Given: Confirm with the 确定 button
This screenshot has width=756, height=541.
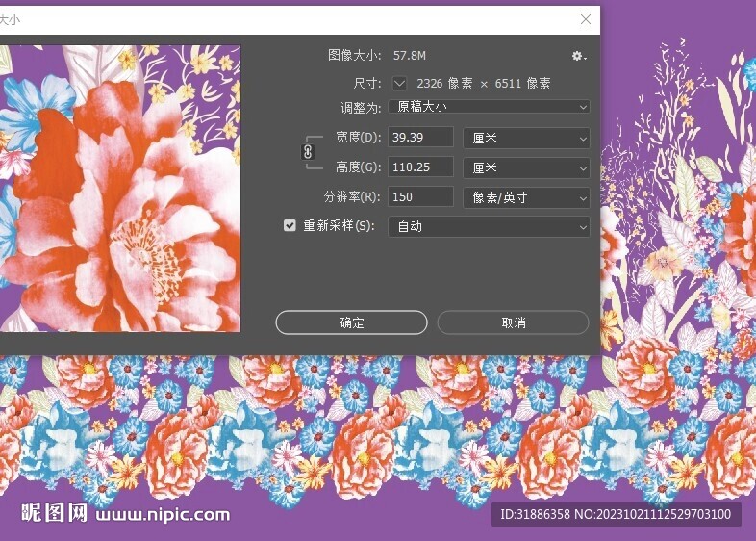Looking at the screenshot, I should point(351,322).
